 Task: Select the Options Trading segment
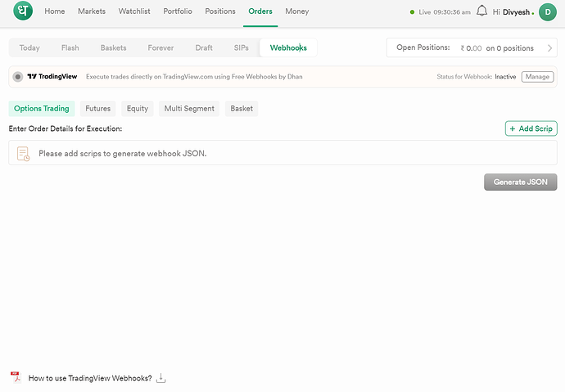tap(42, 108)
